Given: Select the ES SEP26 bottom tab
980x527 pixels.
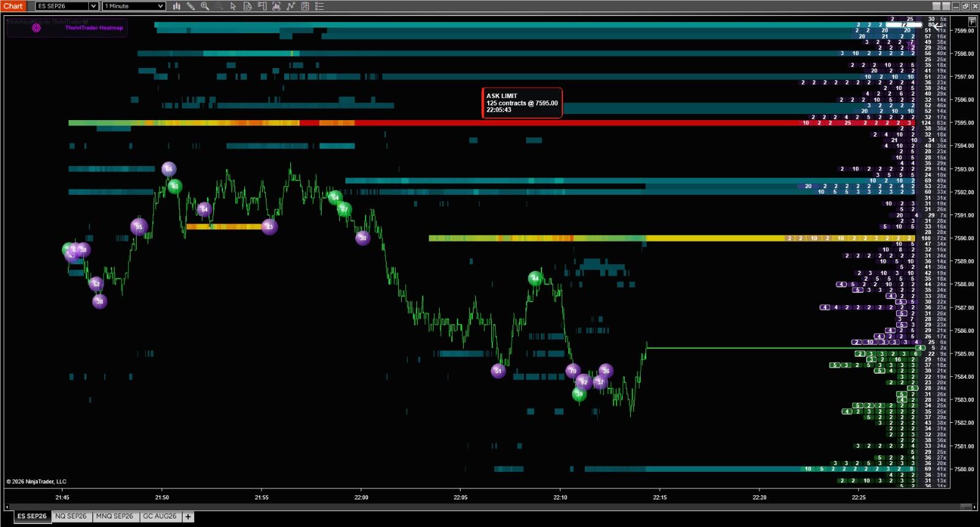Looking at the screenshot, I should [32, 517].
